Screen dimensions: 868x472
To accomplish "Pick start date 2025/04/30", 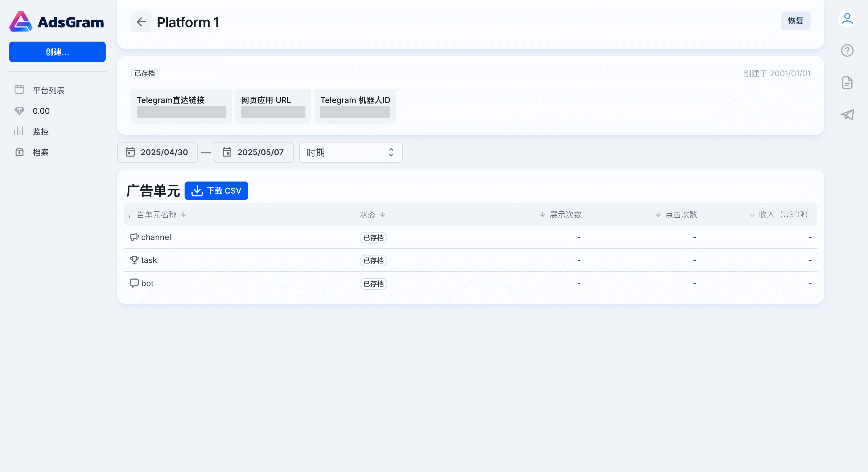I will click(157, 152).
